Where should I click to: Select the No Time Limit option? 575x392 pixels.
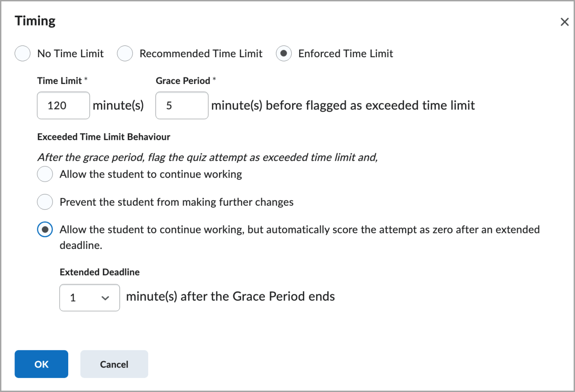[x=23, y=54]
